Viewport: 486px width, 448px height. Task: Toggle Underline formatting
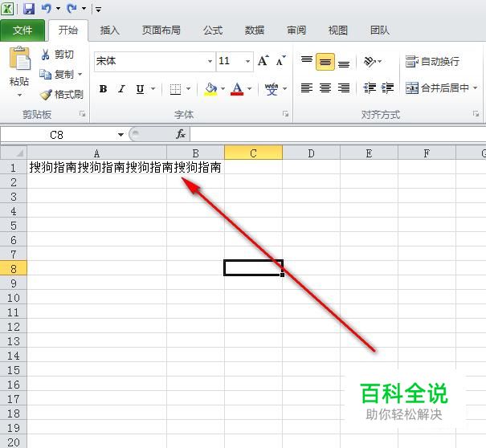(x=140, y=89)
